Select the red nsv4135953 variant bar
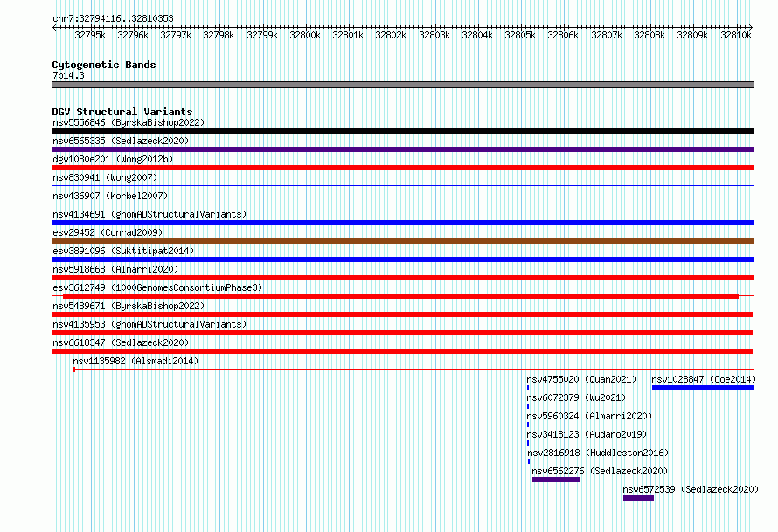Viewport: 778px width, 532px height. 402,333
